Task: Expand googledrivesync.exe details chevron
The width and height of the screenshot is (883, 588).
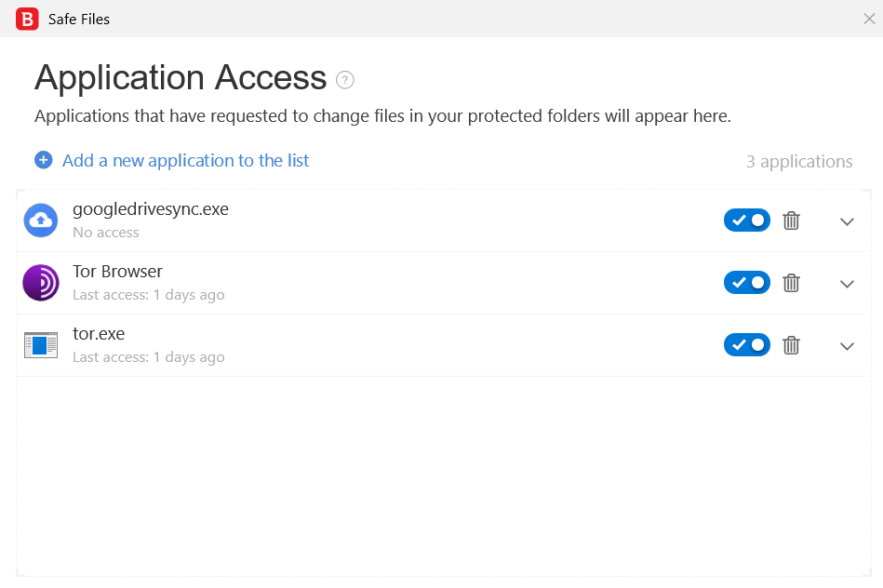Action: (847, 221)
